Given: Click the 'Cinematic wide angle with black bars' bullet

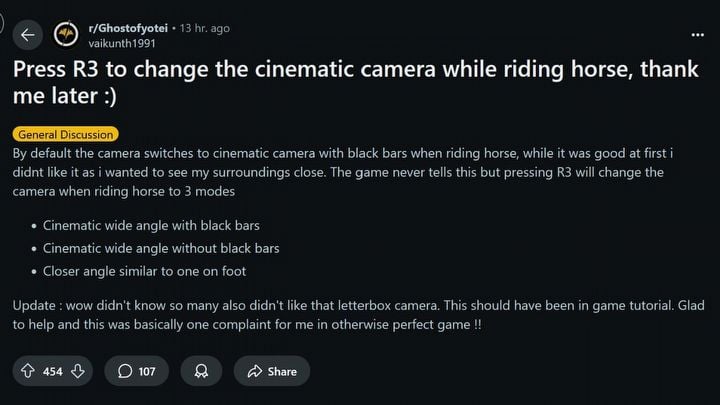Looking at the screenshot, I should [151, 226].
